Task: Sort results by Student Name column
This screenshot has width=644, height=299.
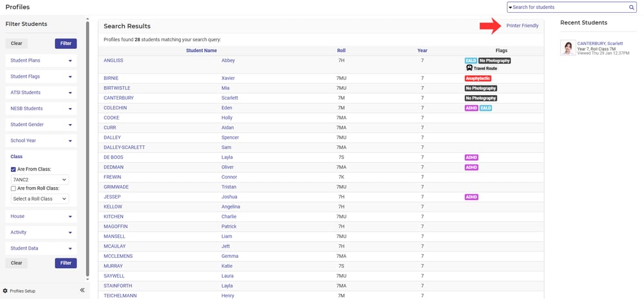Action: pos(201,50)
